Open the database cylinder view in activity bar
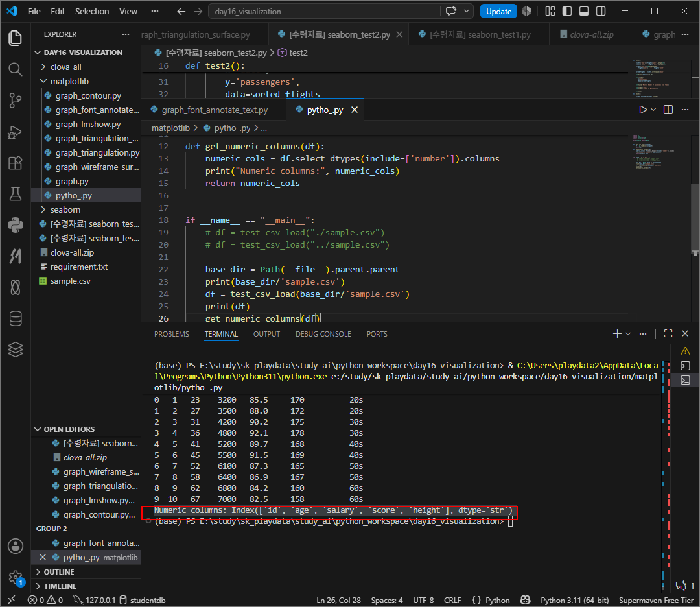700x607 pixels. tap(15, 318)
